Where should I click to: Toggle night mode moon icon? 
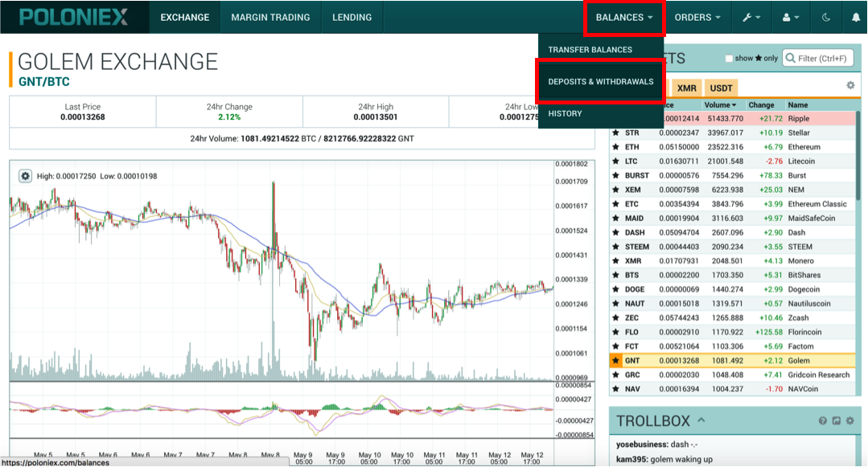point(826,17)
